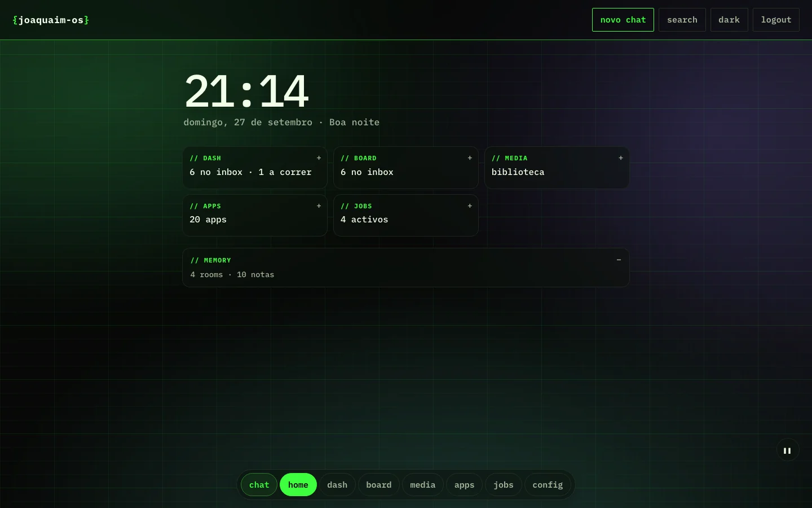Expand the MEDIA card plus icon
The width and height of the screenshot is (812, 508).
point(621,158)
